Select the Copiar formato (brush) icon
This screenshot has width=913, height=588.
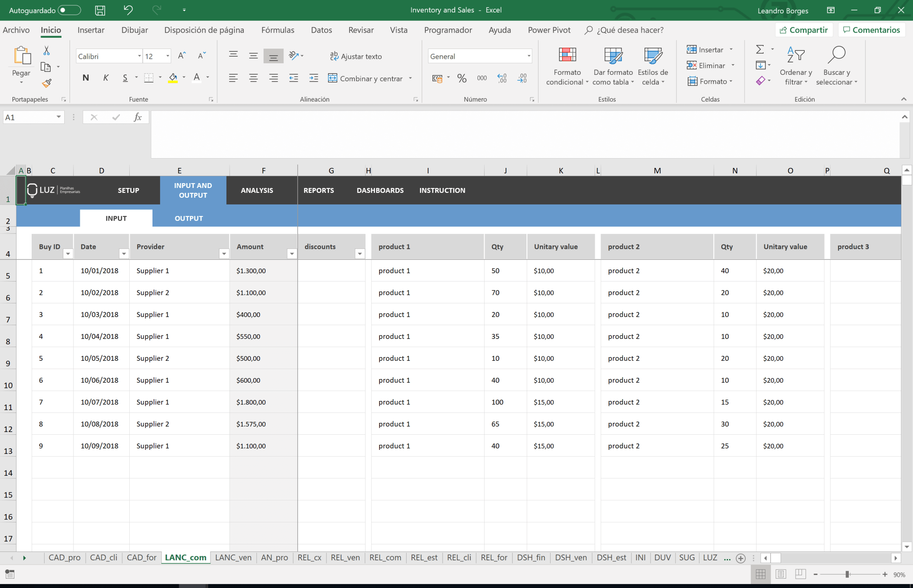47,83
